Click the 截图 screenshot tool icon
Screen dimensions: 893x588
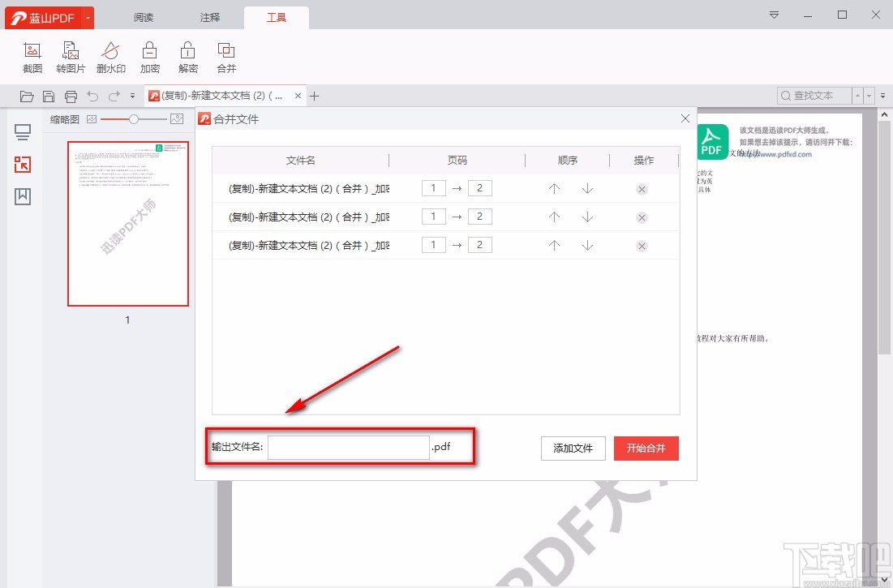click(x=32, y=57)
